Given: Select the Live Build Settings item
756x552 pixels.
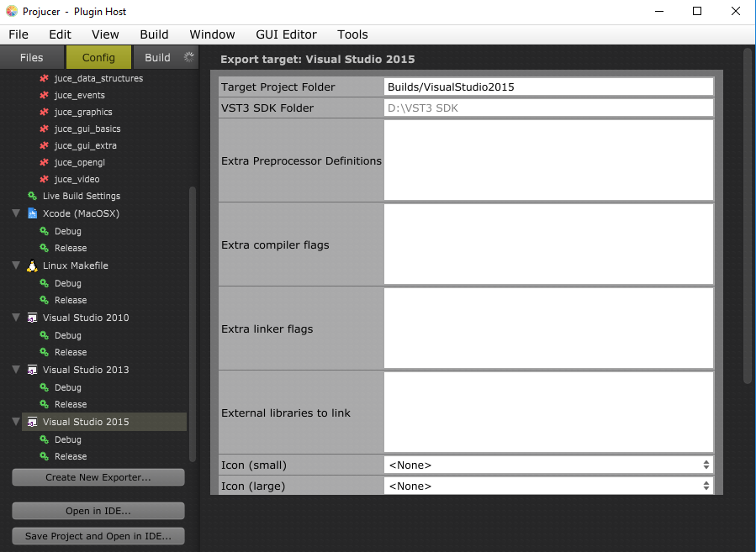Looking at the screenshot, I should click(82, 196).
